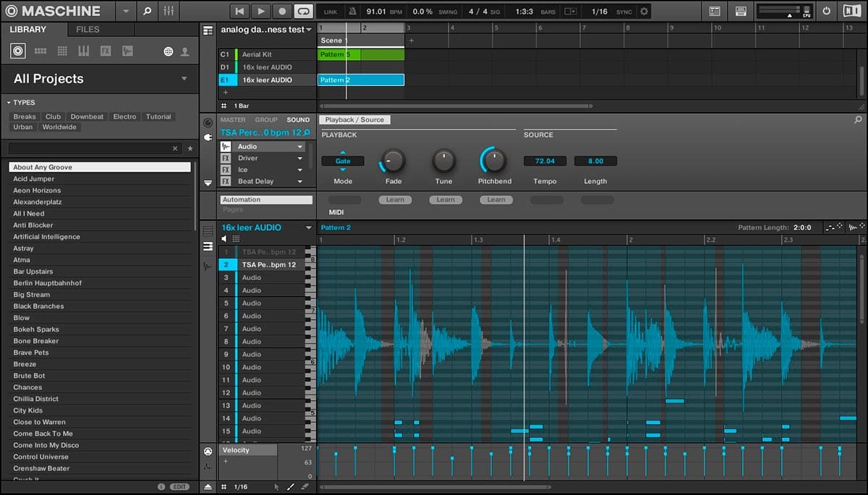Select the Instruments keyboard icon in Library
This screenshot has height=495, width=868.
click(x=84, y=51)
